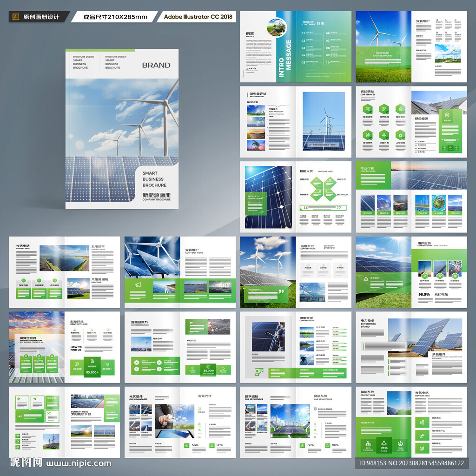
Task: Click the recycle triangle icon on 用户屋顶 spread
Action: click(366, 279)
